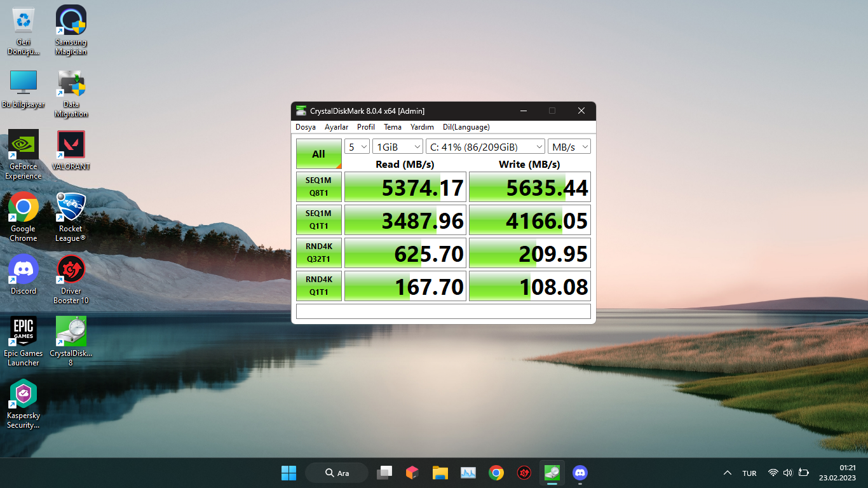
Task: Open the Profil menu
Action: pyautogui.click(x=366, y=127)
